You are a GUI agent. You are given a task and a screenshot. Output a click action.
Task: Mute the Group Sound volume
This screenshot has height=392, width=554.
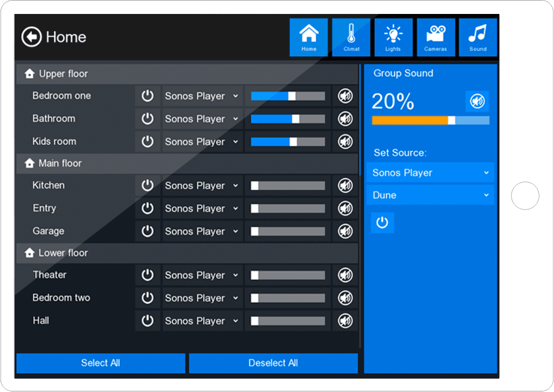tap(477, 101)
